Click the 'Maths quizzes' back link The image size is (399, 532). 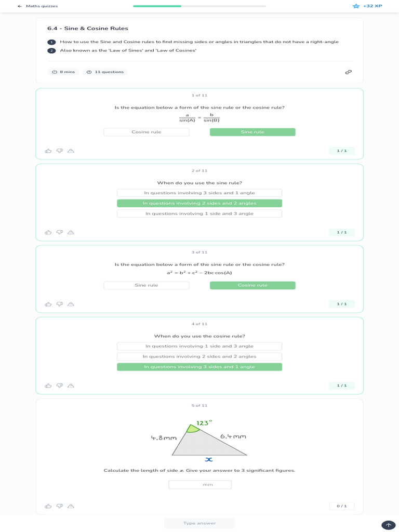pyautogui.click(x=42, y=6)
